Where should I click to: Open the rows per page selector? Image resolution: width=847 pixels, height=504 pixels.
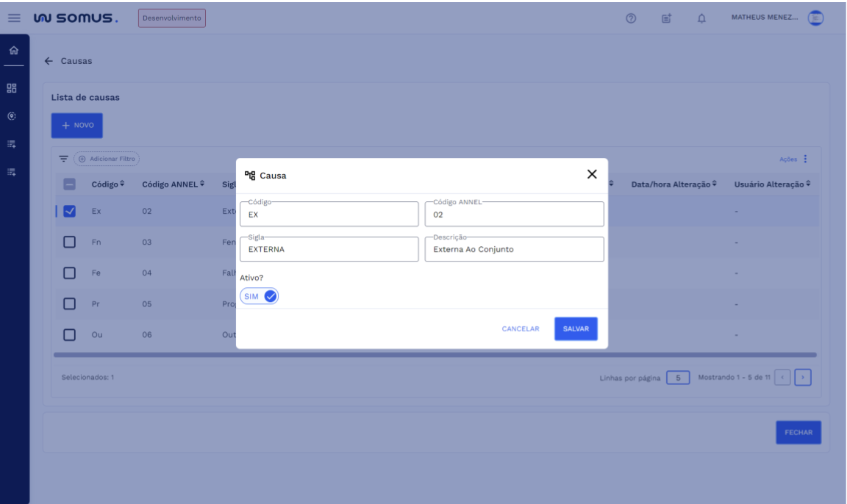click(x=677, y=378)
